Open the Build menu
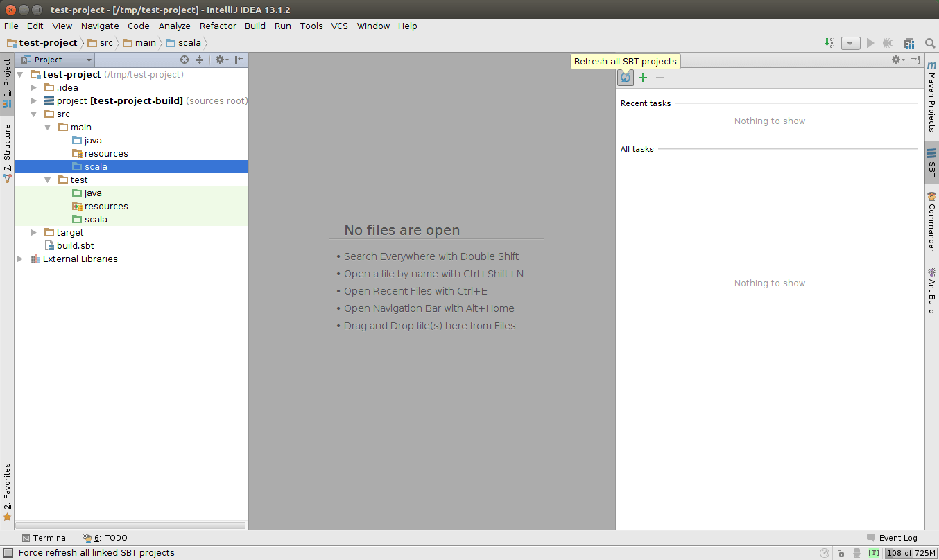This screenshot has height=560, width=939. point(255,26)
